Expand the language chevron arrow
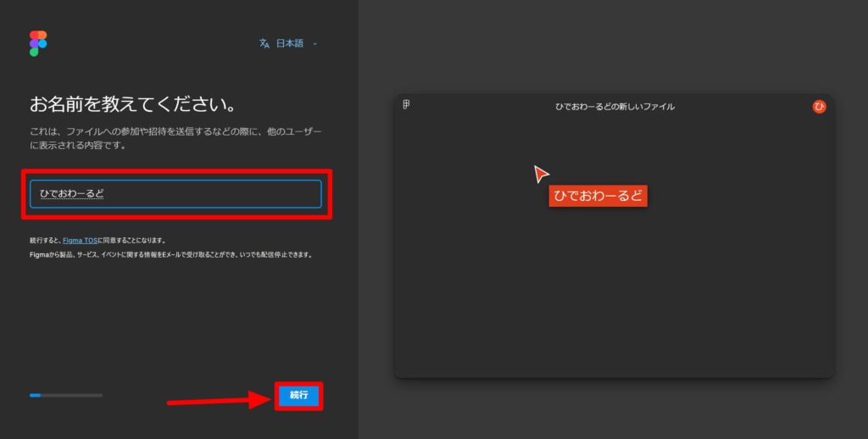Image resolution: width=868 pixels, height=439 pixels. (315, 43)
